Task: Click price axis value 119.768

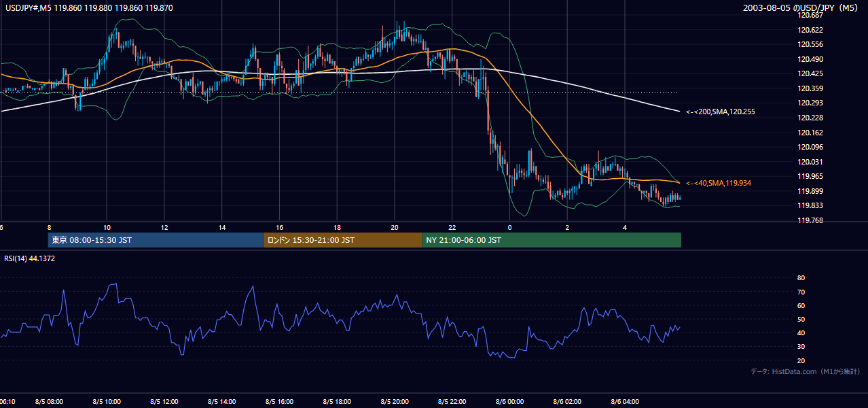Action: [x=812, y=220]
